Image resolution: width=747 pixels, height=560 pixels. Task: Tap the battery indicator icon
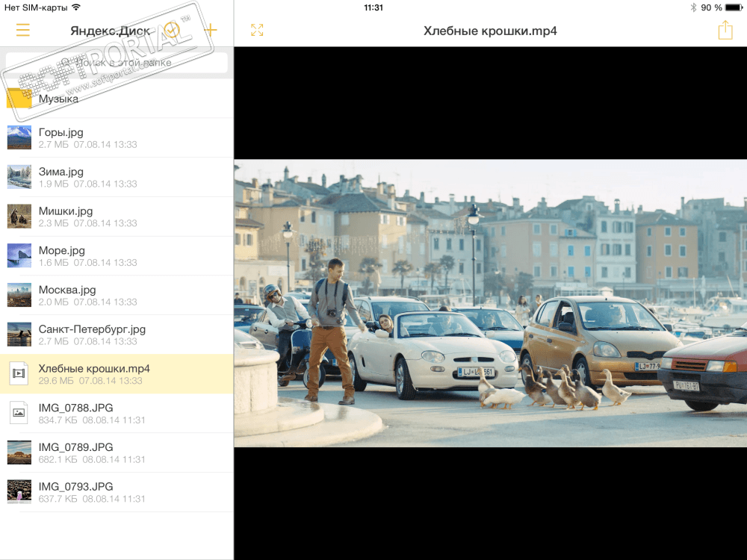tap(734, 7)
